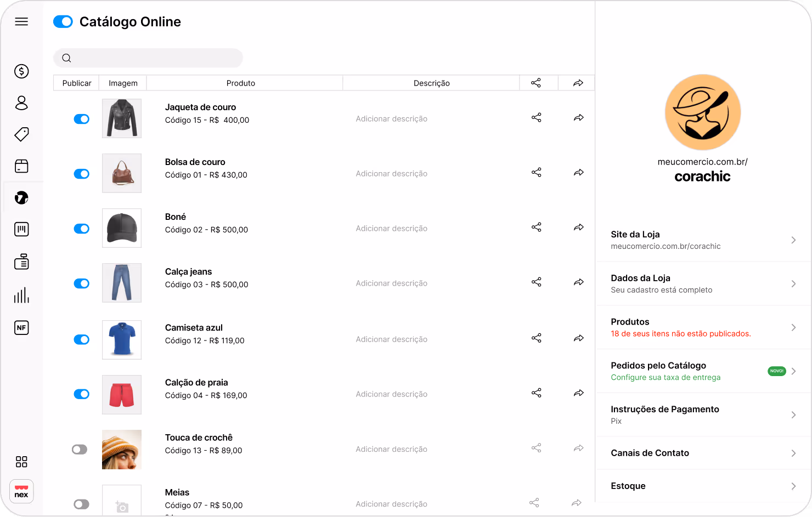Screen dimensions: 812x517
Task: Expand the Canais de Contato chevron
Action: (x=793, y=453)
